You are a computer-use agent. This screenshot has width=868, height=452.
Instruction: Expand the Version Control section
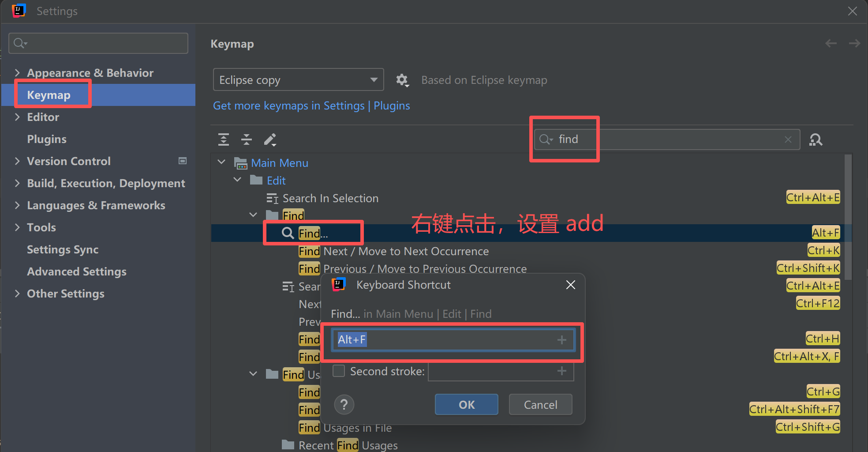click(17, 161)
